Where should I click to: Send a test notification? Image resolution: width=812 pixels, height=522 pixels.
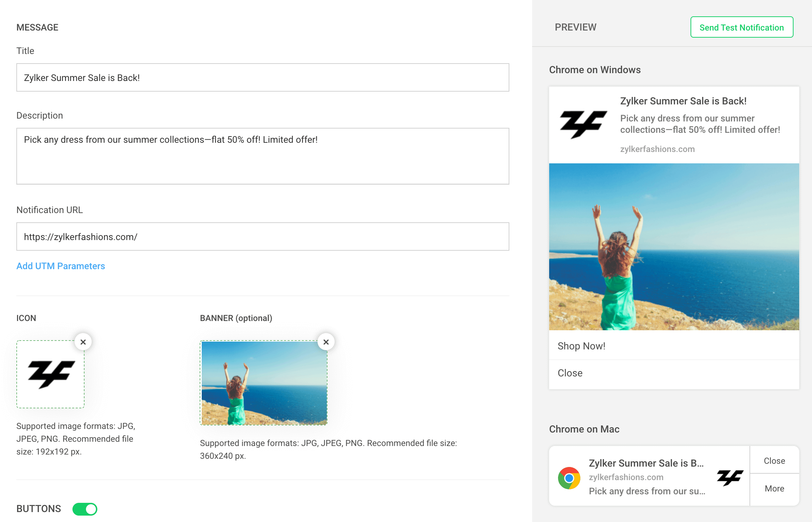(742, 27)
